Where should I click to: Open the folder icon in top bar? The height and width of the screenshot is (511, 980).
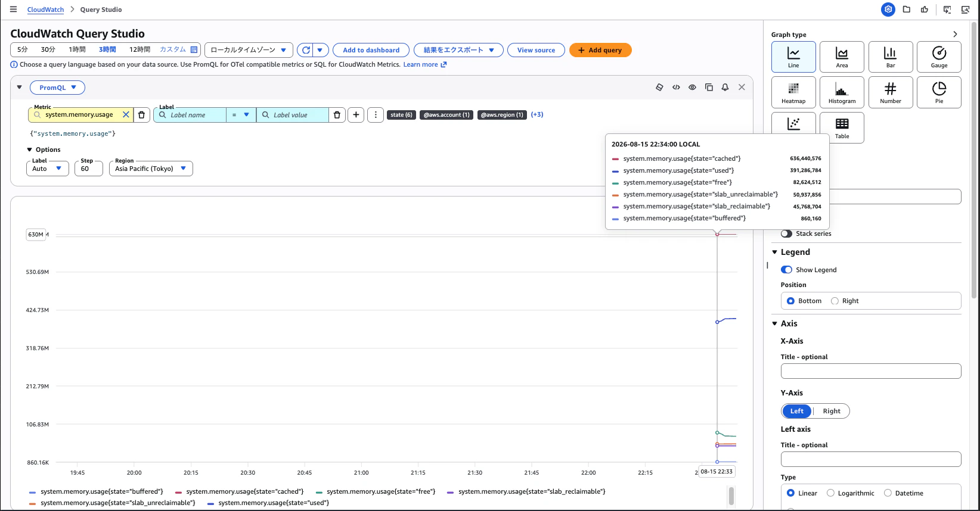907,10
